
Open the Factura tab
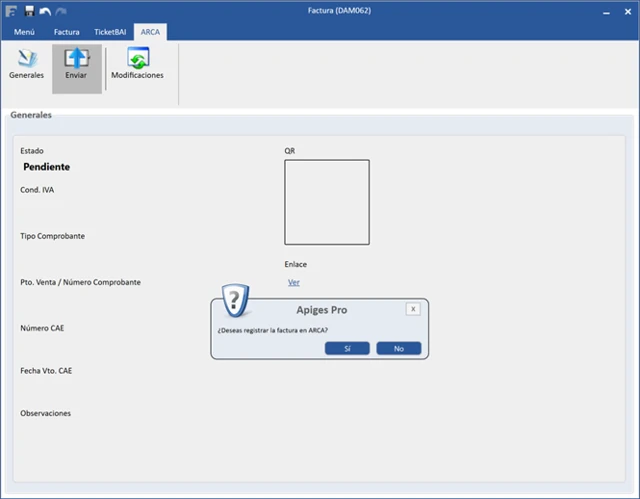[x=66, y=32]
